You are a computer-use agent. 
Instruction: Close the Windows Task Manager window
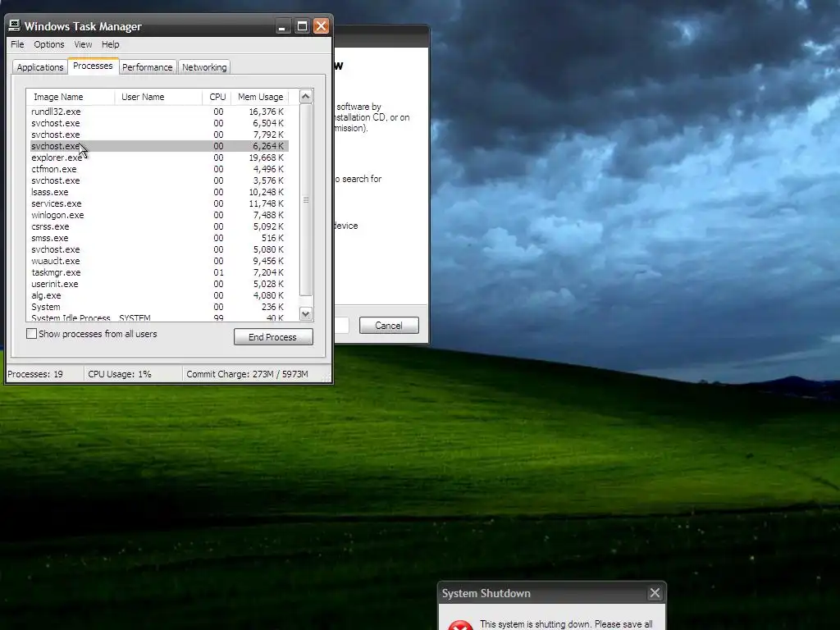[x=322, y=26]
